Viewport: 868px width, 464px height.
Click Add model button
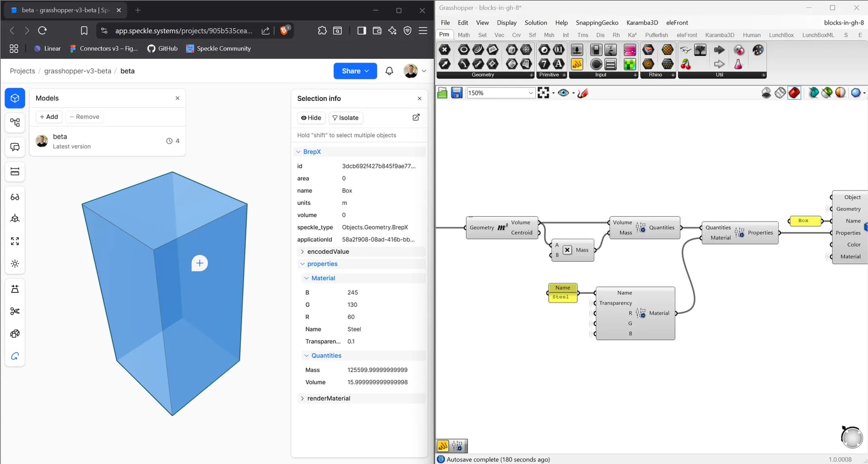pos(49,117)
